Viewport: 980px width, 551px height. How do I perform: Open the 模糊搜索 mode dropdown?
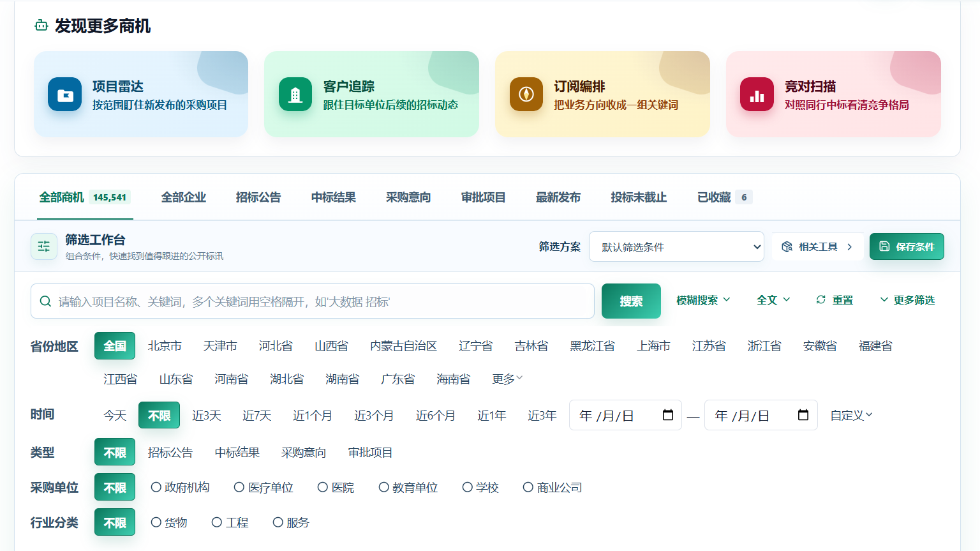pos(703,300)
